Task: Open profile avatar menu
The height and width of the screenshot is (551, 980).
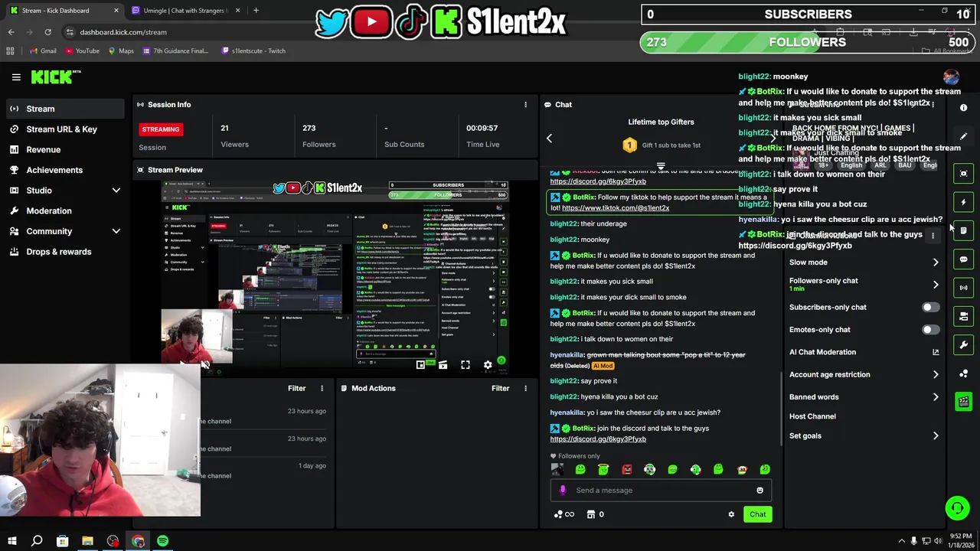Action: pos(951,77)
